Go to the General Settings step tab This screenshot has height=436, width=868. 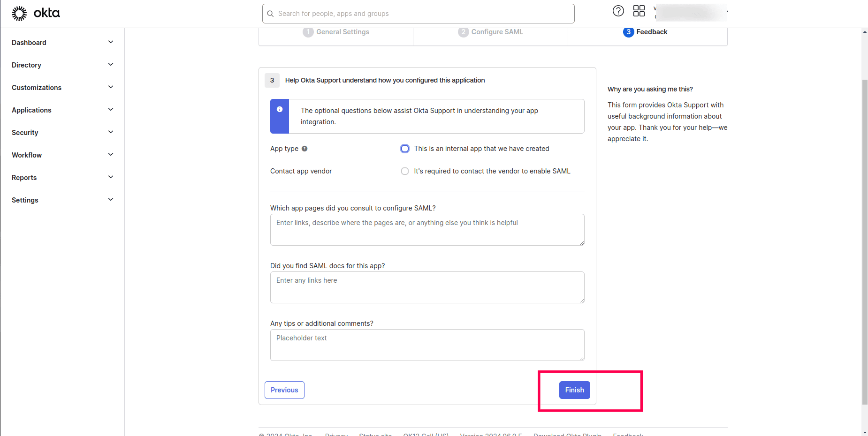336,32
